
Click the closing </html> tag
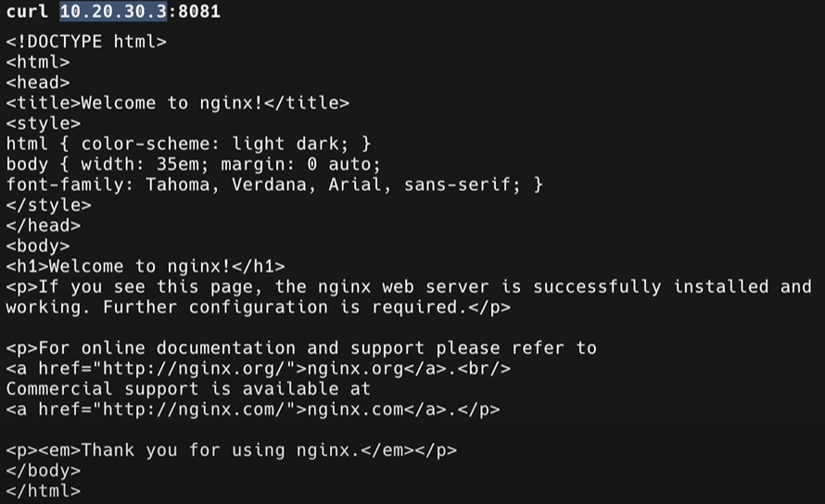click(43, 490)
